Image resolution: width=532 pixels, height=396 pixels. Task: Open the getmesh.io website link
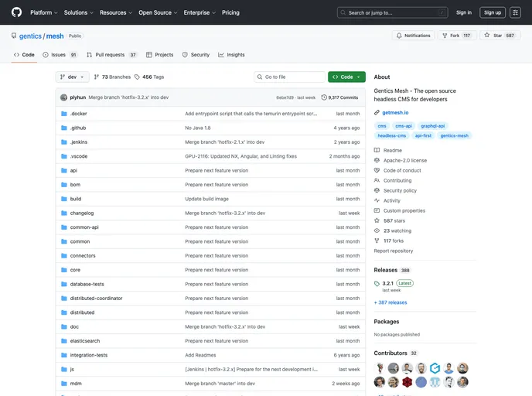(x=398, y=112)
